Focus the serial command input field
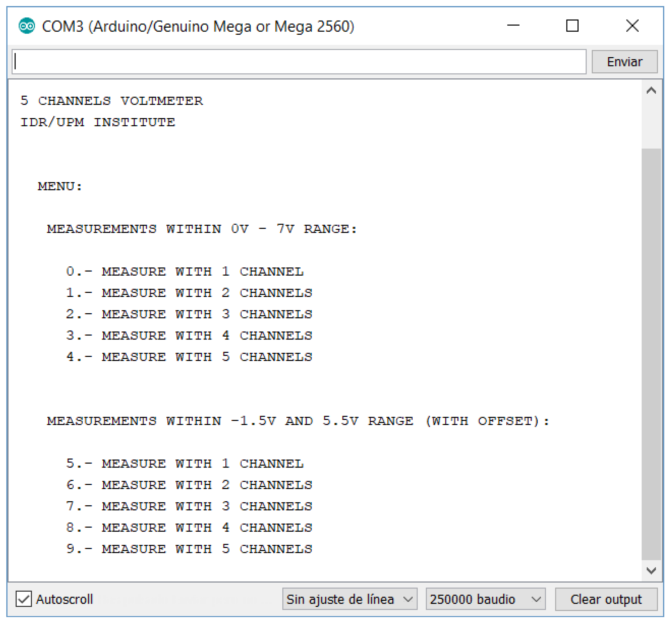Screen dimensions: 672x627 pyautogui.click(x=299, y=62)
